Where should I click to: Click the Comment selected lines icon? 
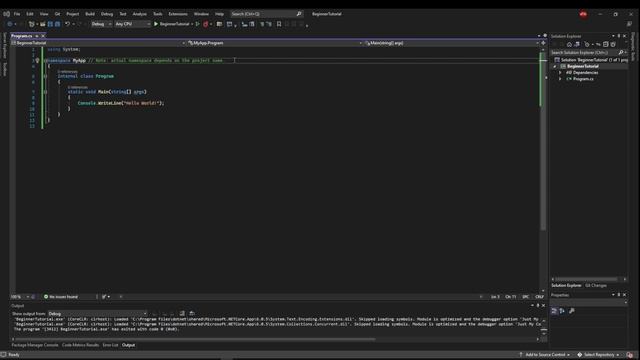coord(262,24)
